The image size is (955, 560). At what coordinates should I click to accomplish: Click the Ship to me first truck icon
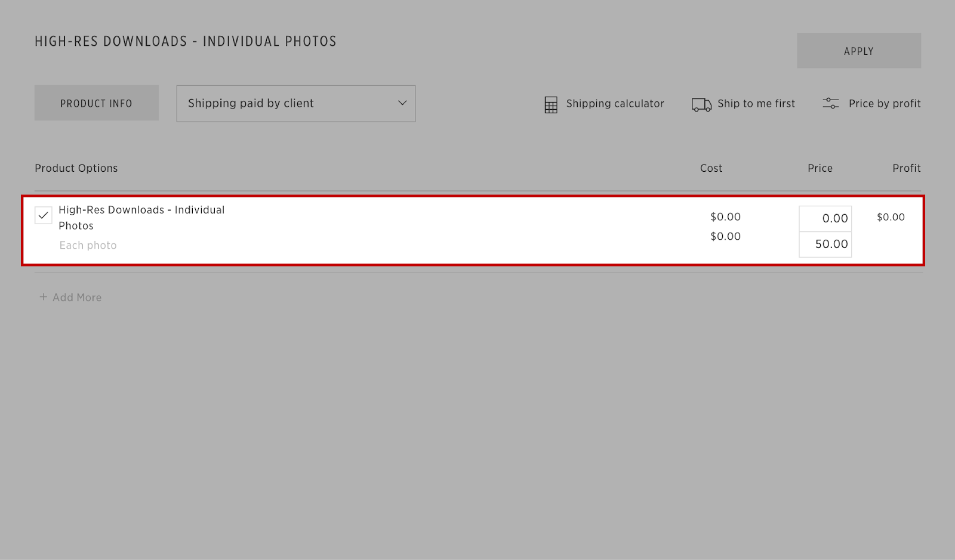[x=701, y=104]
